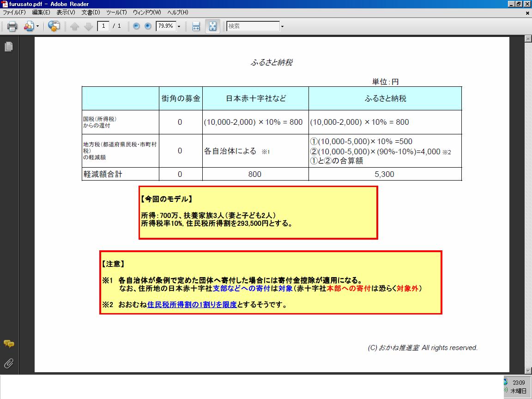This screenshot has height=399, width=532.
Task: Open the ウィンドウ(W) menu
Action: pos(147,12)
